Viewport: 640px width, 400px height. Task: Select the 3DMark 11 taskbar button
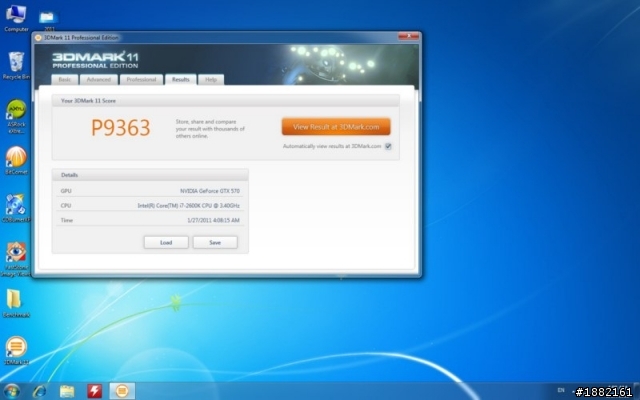122,391
